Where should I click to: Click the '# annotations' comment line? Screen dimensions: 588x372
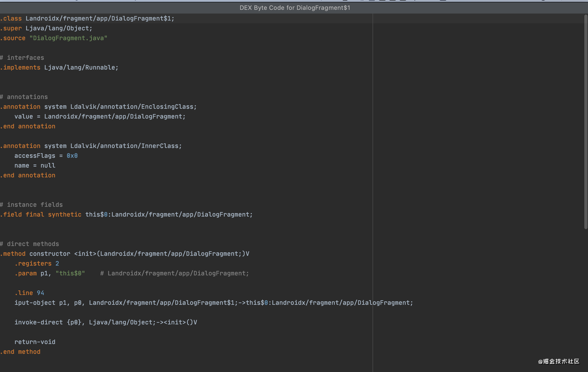point(24,97)
